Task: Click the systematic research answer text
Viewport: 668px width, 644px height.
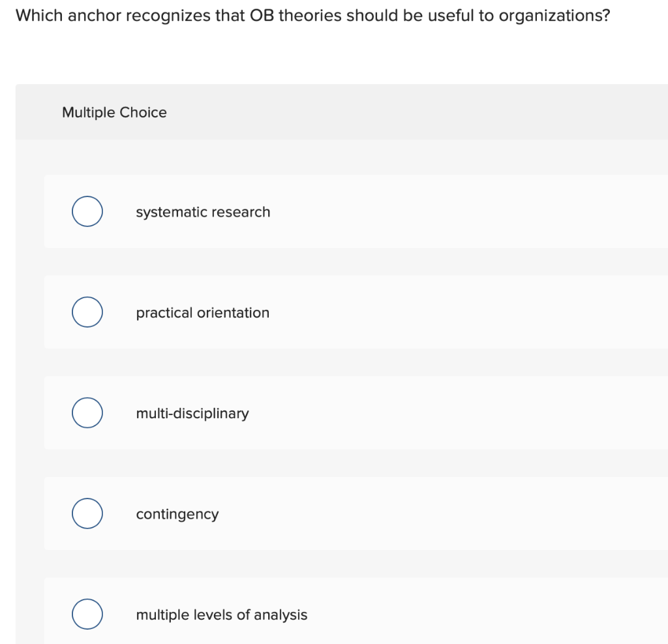Action: coord(203,211)
